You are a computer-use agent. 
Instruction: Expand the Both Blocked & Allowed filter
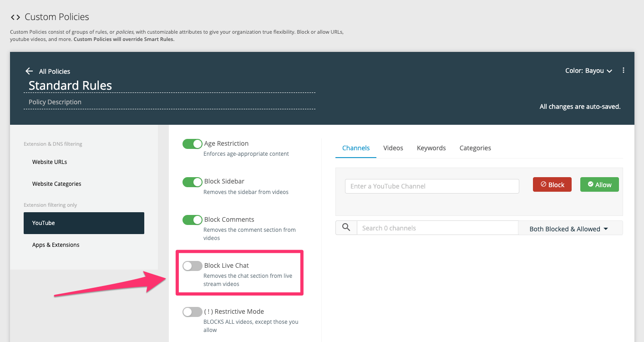(570, 228)
